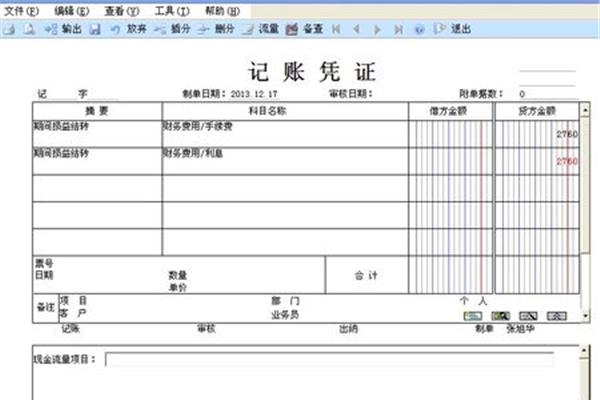The width and height of the screenshot is (600, 400).
Task: Click the rightmost small icon button above 张旭华
Action: pos(556,316)
